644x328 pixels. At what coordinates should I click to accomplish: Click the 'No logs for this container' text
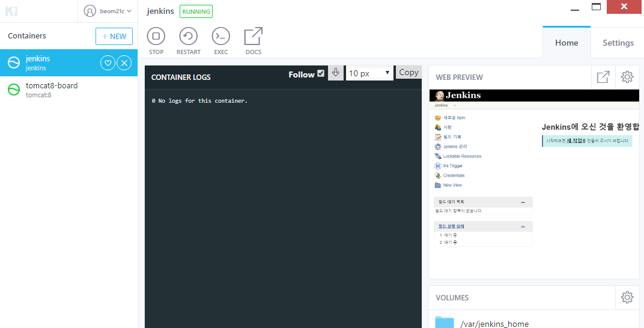pos(203,100)
